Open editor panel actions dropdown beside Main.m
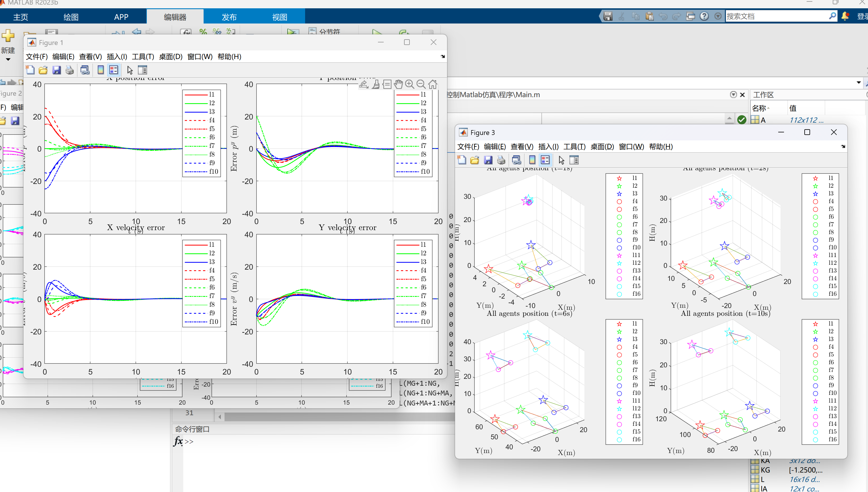 734,95
